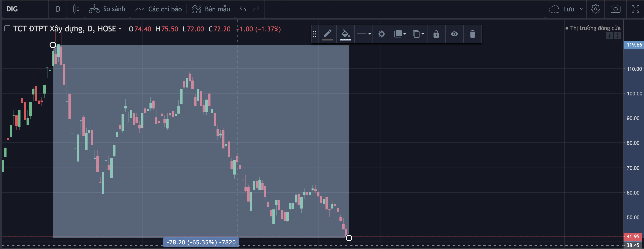Delete the selected drawing with the trash icon
Screen dimensions: 644x249
tap(472, 34)
